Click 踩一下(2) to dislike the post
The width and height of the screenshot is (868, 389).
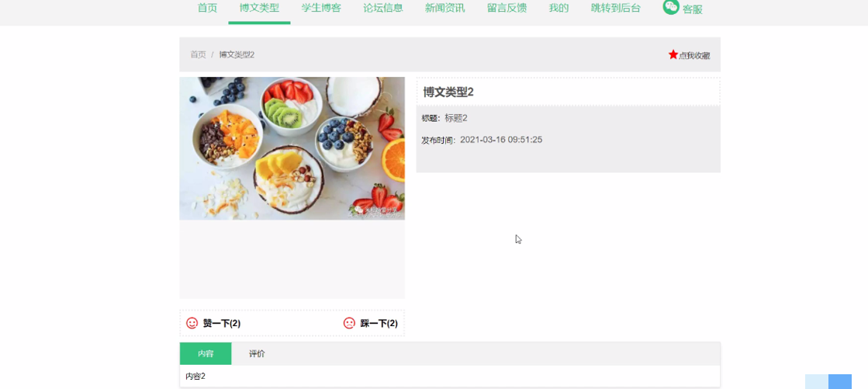pos(379,324)
